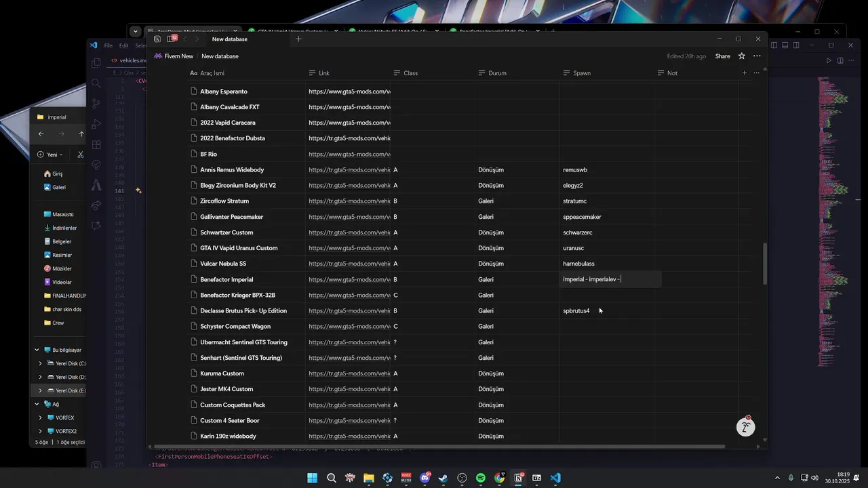Expand Yerel Disk (D:) tree node
The height and width of the screenshot is (488, 868).
[x=41, y=377]
